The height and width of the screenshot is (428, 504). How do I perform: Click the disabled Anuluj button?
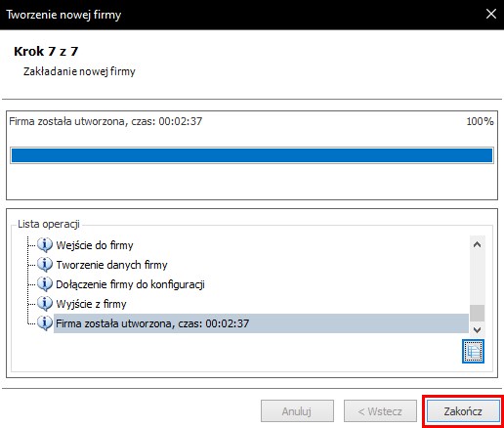point(297,411)
